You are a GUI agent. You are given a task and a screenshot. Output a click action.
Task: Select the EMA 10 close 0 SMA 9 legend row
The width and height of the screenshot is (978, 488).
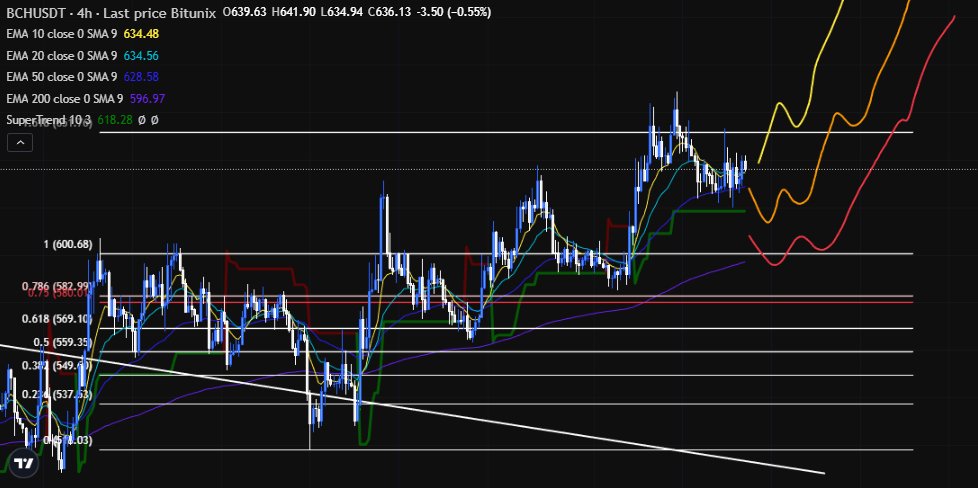82,34
